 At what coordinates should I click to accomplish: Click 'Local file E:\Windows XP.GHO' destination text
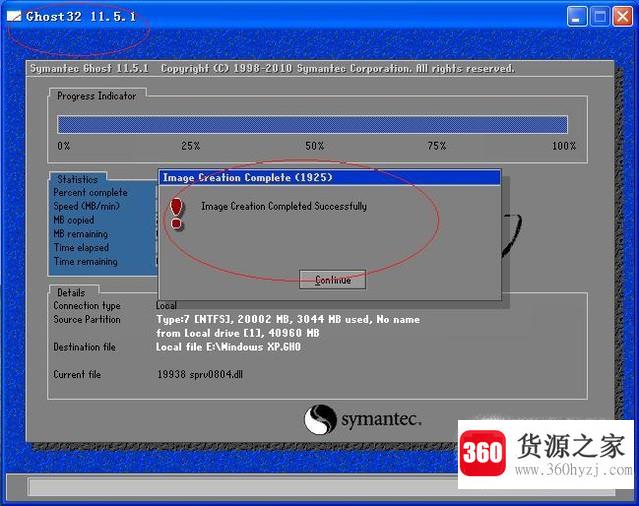pos(228,347)
